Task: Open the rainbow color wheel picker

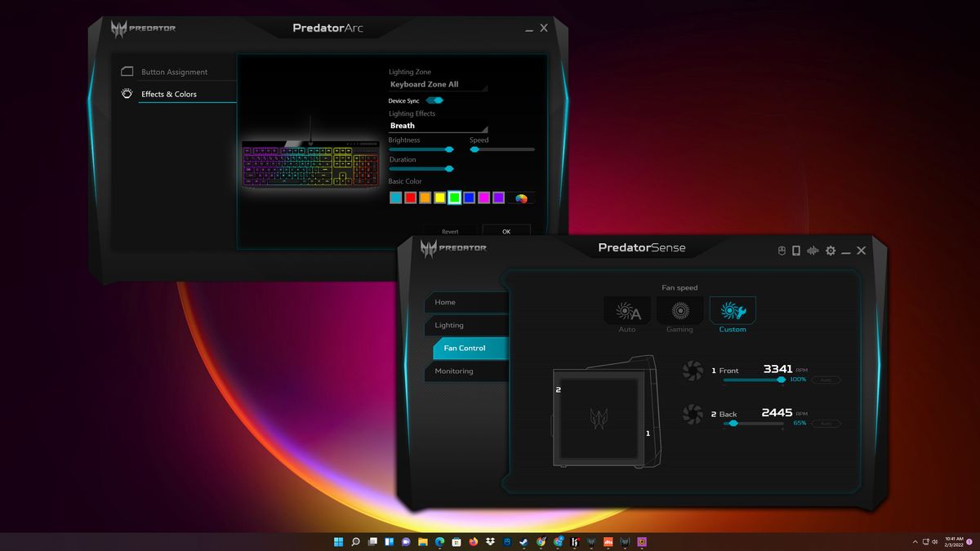Action: coord(521,197)
